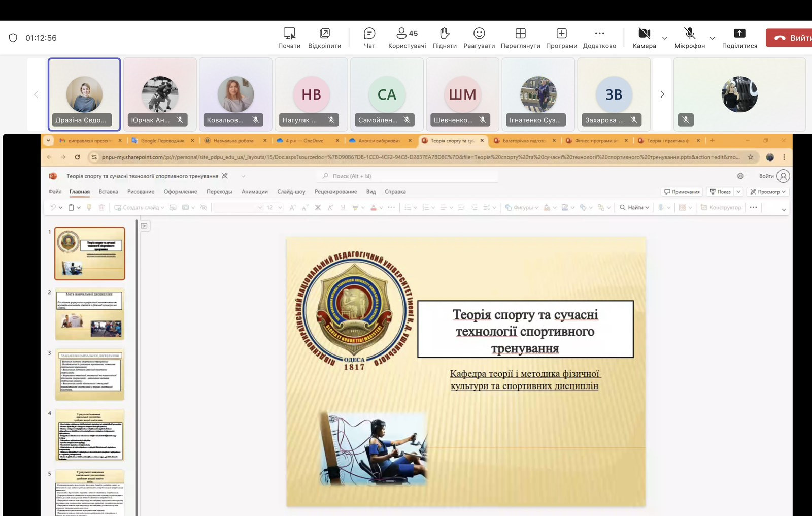Open the meeting chat (Чат)
The height and width of the screenshot is (516, 812).
click(369, 38)
